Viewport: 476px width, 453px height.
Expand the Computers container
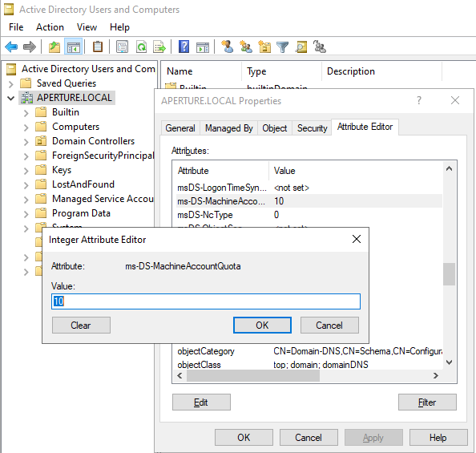[26, 127]
